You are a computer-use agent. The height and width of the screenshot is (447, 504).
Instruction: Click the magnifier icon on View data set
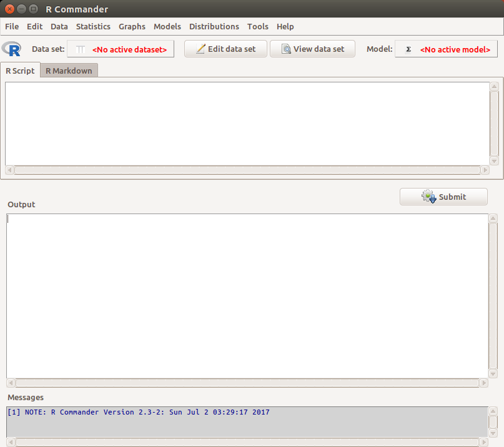pyautogui.click(x=286, y=49)
